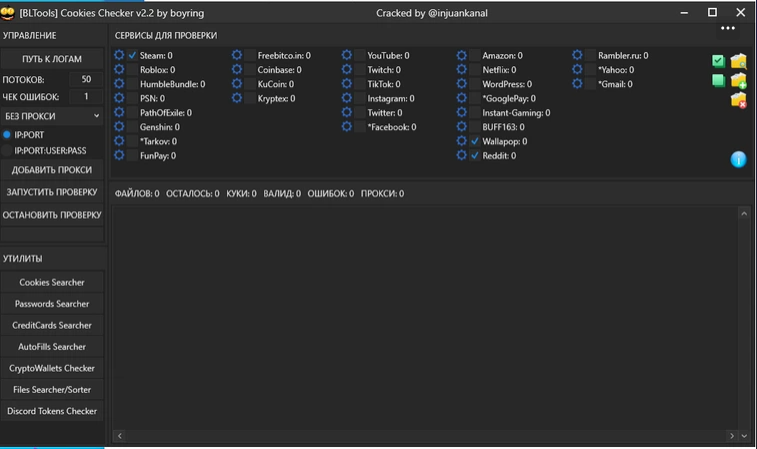The image size is (757, 449).
Task: Open the Discord Tokens Checker utility
Action: click(x=52, y=411)
